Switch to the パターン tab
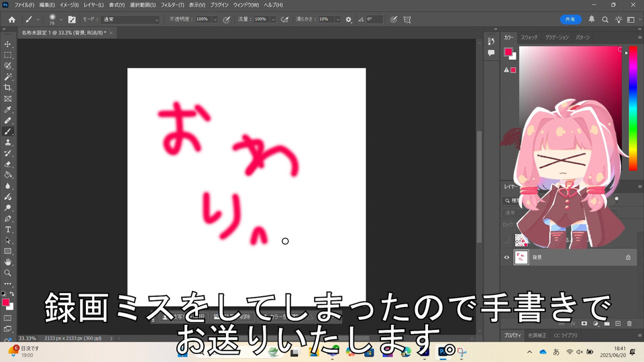Viewport: 644px width, 362px height. click(x=583, y=38)
